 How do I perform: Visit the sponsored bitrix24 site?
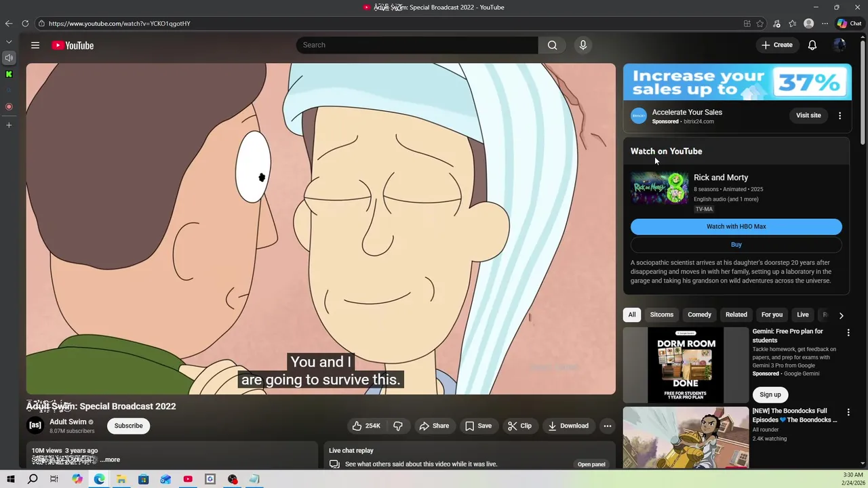(808, 115)
